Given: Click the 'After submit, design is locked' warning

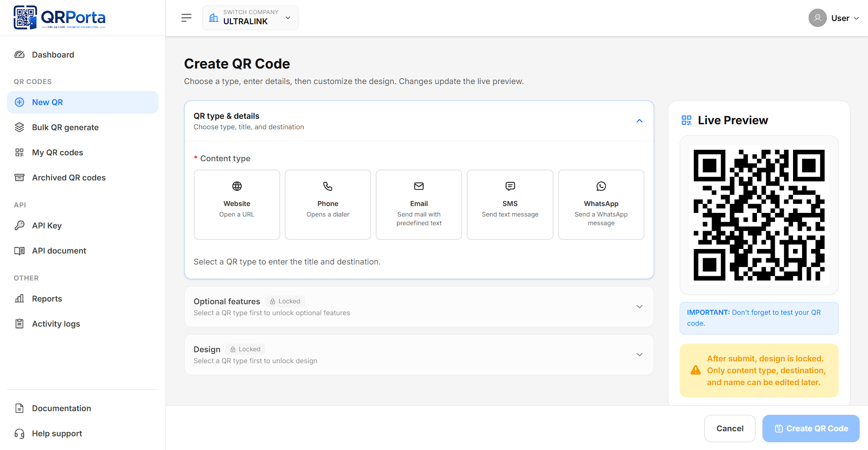Looking at the screenshot, I should 759,371.
